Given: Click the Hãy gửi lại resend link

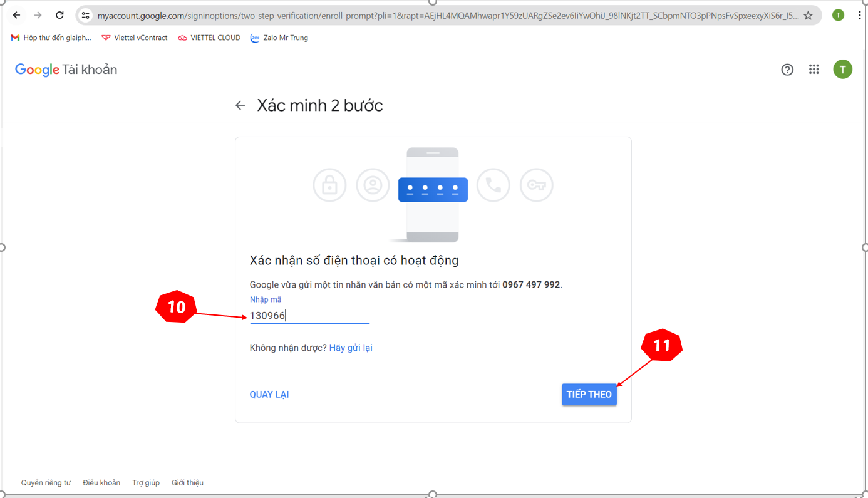Looking at the screenshot, I should (351, 348).
